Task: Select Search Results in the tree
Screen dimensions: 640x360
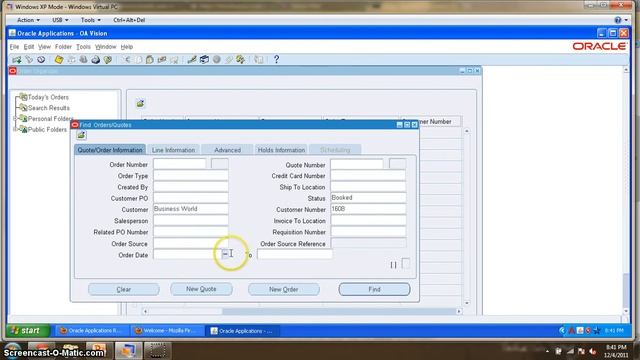Action: [x=49, y=108]
